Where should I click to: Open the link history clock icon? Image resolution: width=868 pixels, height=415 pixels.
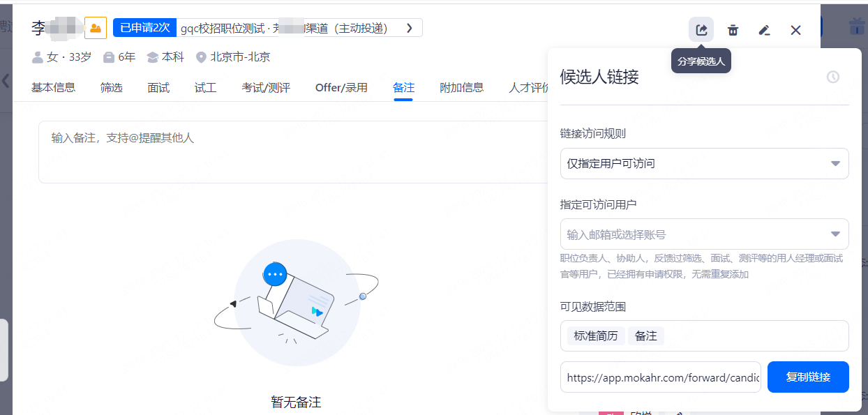click(833, 77)
